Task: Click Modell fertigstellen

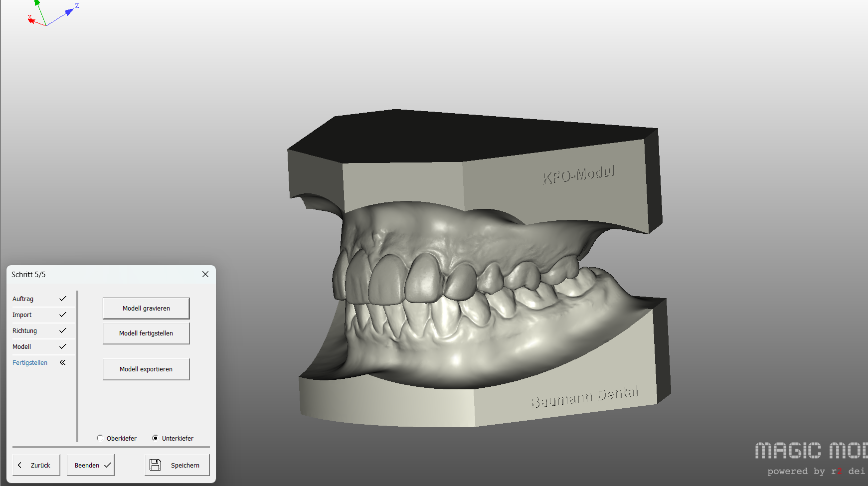Action: 146,333
